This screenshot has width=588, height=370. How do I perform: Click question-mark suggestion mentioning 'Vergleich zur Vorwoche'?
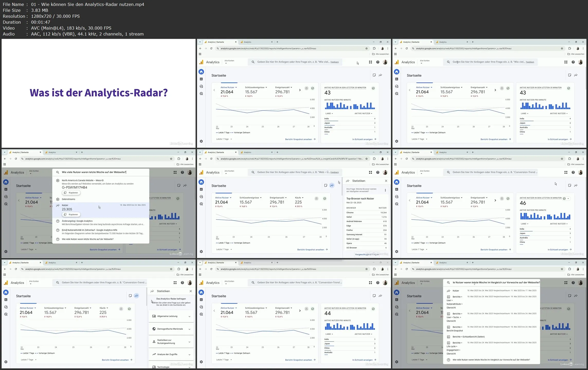491,360
